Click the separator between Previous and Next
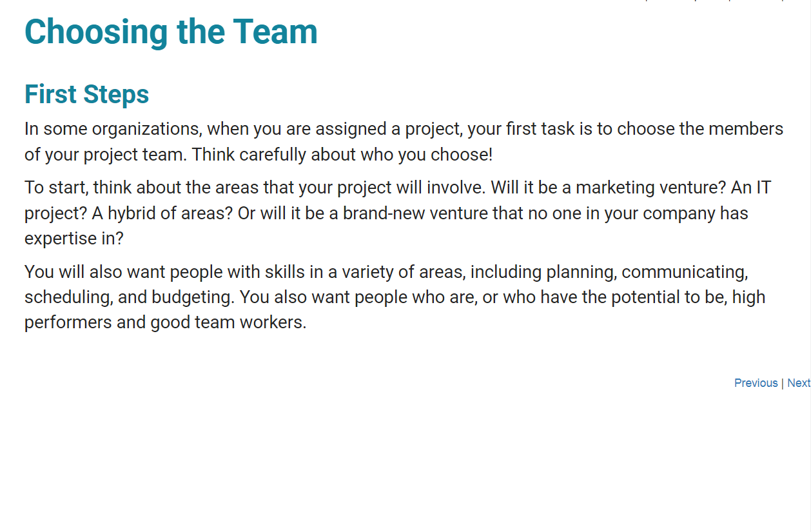The image size is (811, 532). 783,383
